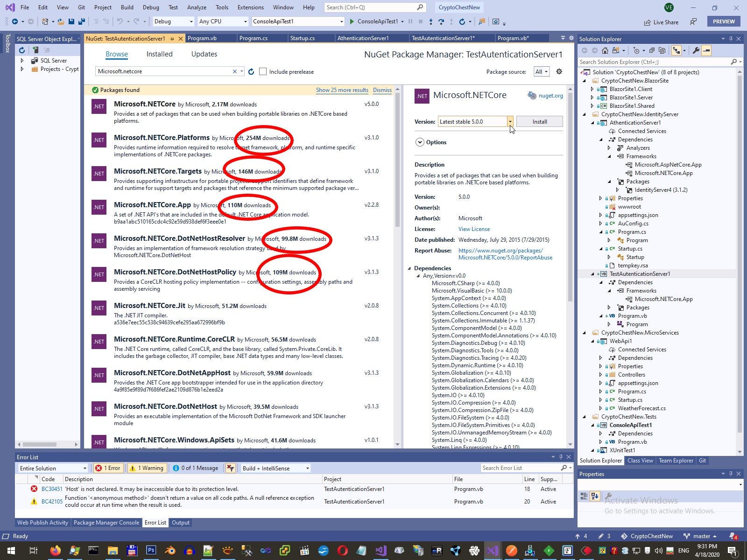Open the Any CPU platform dropdown
Viewport: 747px width, 560px height.
pyautogui.click(x=223, y=21)
